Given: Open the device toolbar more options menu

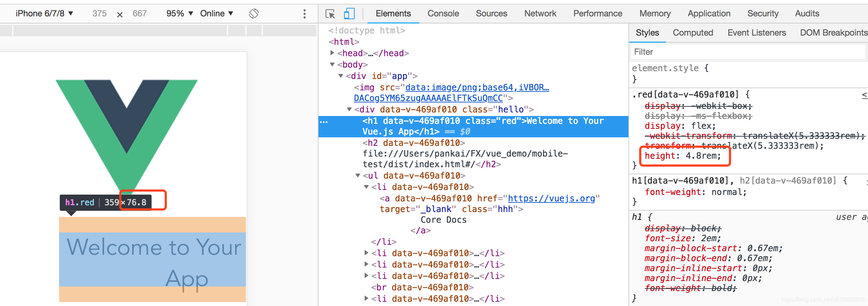Looking at the screenshot, I should click(304, 14).
